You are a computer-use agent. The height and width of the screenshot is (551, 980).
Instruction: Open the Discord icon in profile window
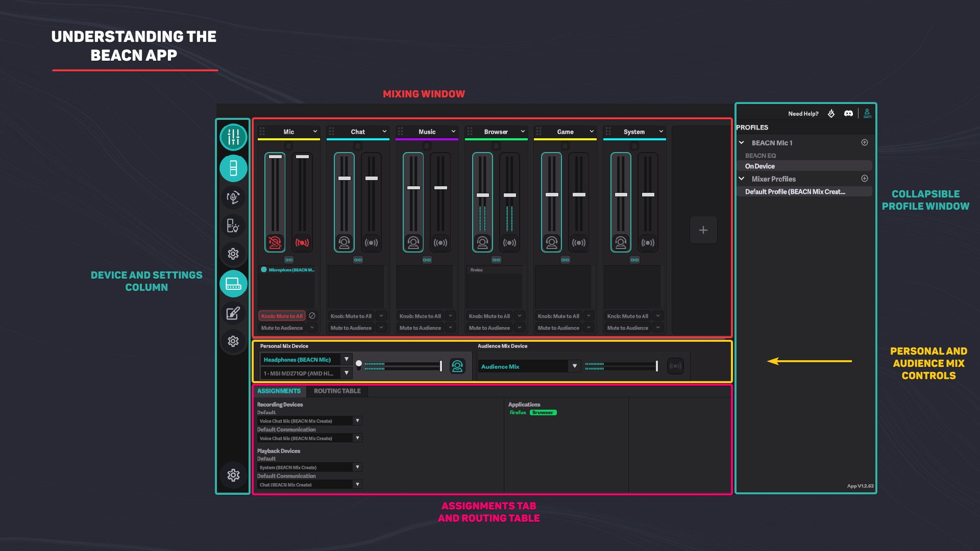848,113
